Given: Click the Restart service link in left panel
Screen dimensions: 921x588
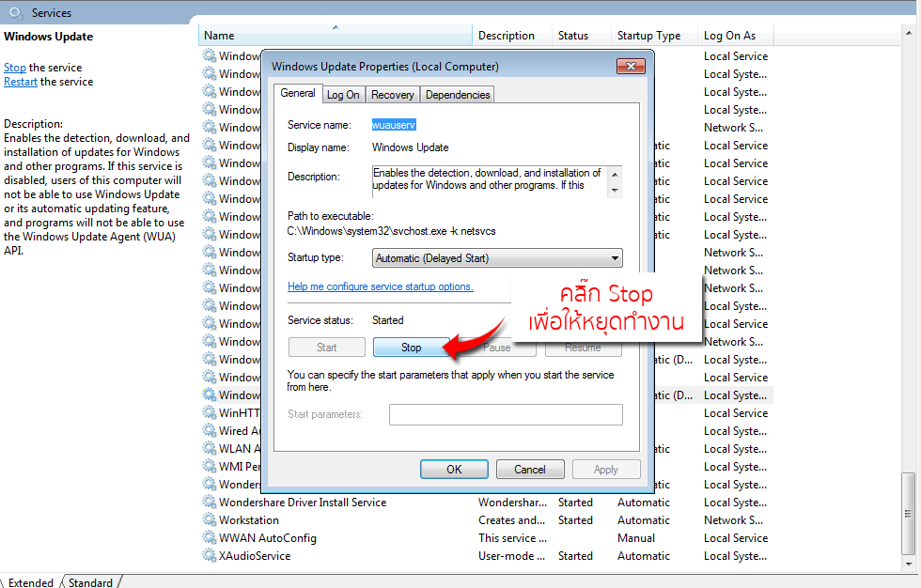Looking at the screenshot, I should pos(21,82).
